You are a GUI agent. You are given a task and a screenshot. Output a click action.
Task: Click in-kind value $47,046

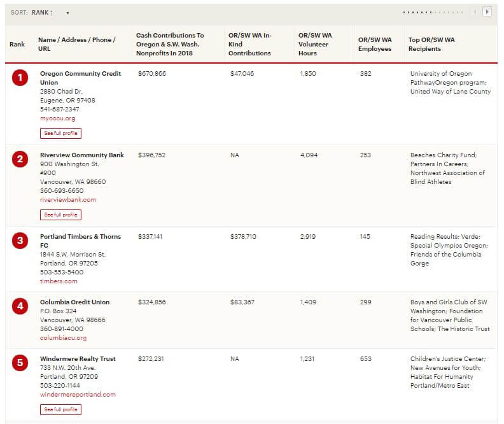pyautogui.click(x=242, y=74)
